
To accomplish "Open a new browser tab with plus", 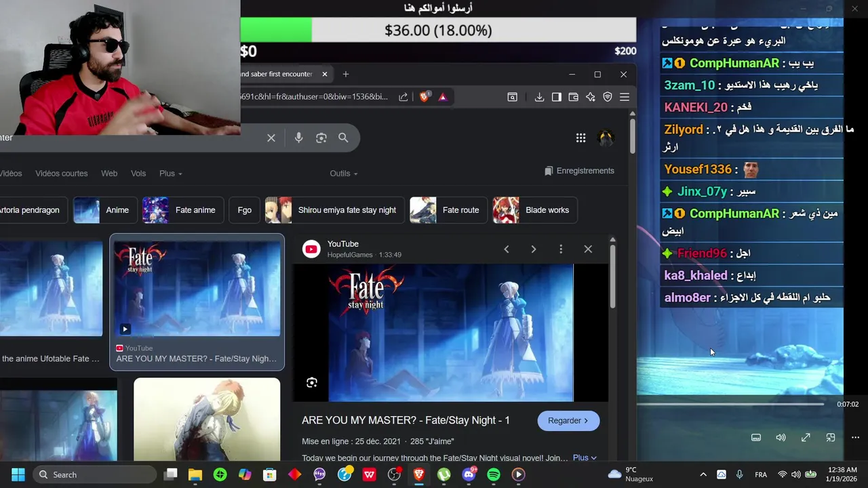I will (346, 74).
